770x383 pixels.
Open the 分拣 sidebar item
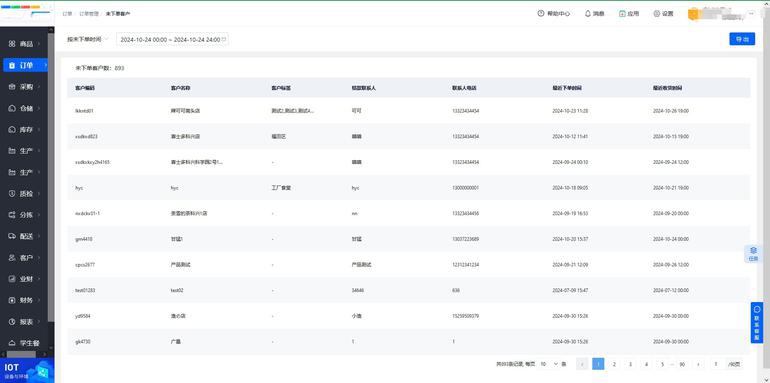(x=24, y=215)
